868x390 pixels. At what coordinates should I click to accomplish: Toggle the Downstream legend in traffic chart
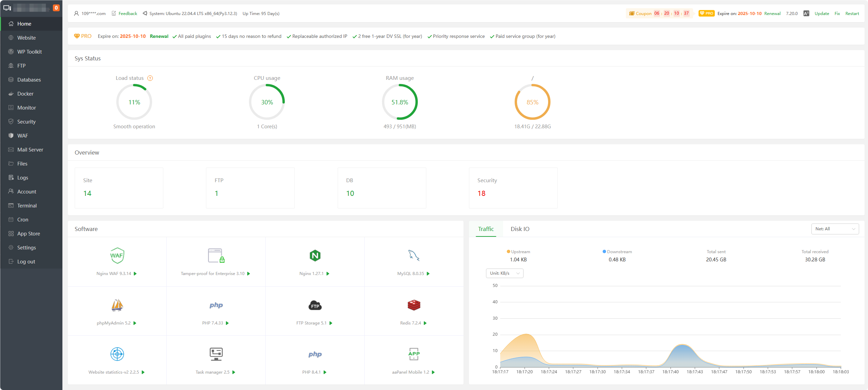pos(617,252)
